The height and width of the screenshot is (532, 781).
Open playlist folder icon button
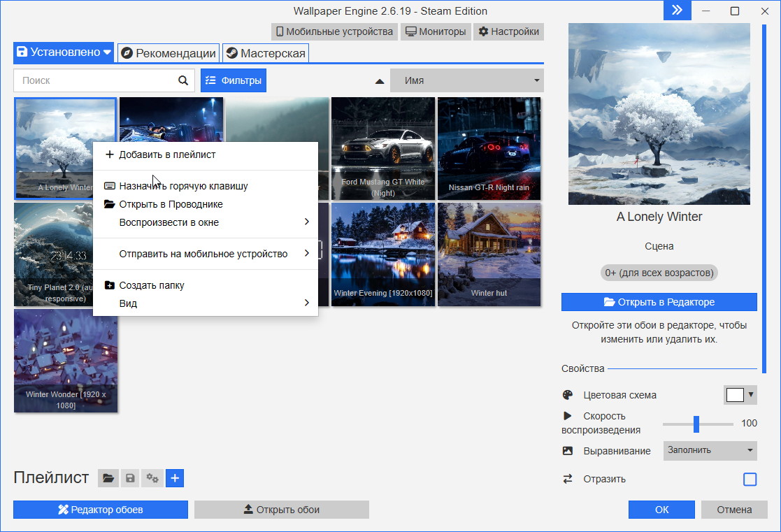pyautogui.click(x=108, y=478)
